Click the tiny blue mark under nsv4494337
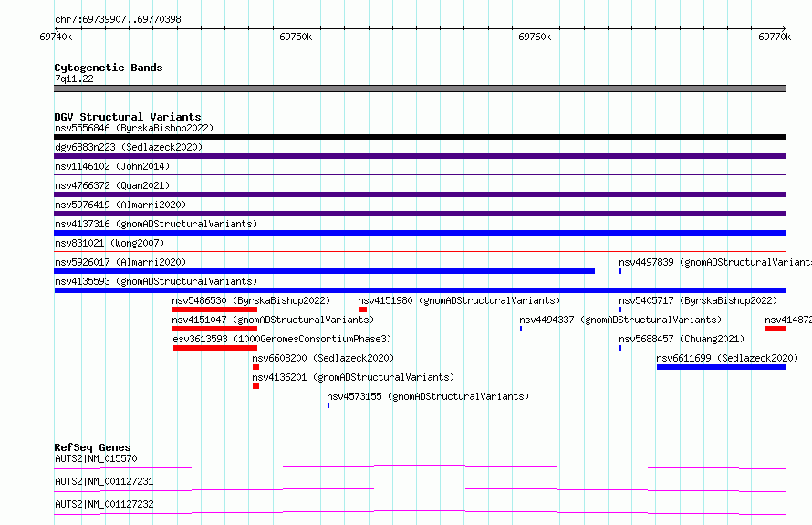The width and height of the screenshot is (812, 525). 521,329
